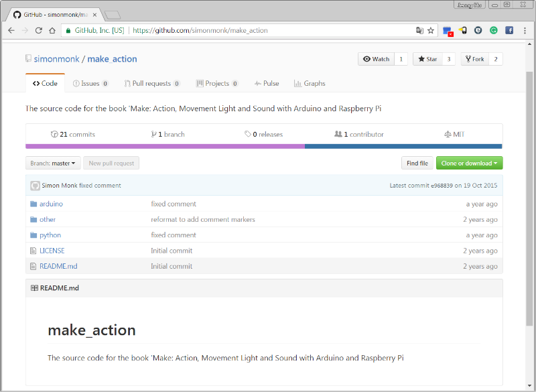Fork the repository
Viewport: 536px width, 392px height.
(x=475, y=59)
